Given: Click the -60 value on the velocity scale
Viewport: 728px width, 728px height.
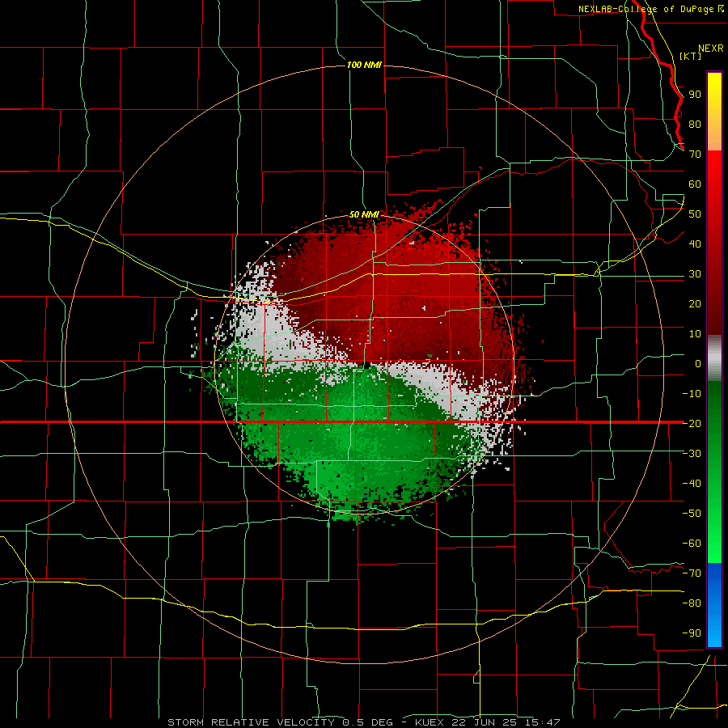Looking at the screenshot, I should [x=692, y=544].
